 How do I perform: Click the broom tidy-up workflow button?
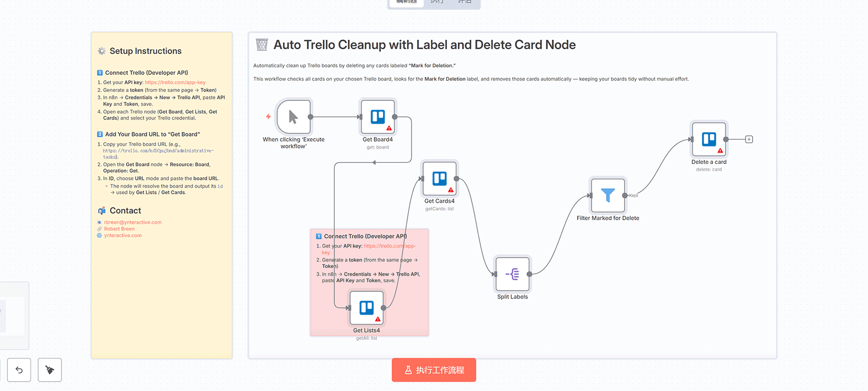50,370
